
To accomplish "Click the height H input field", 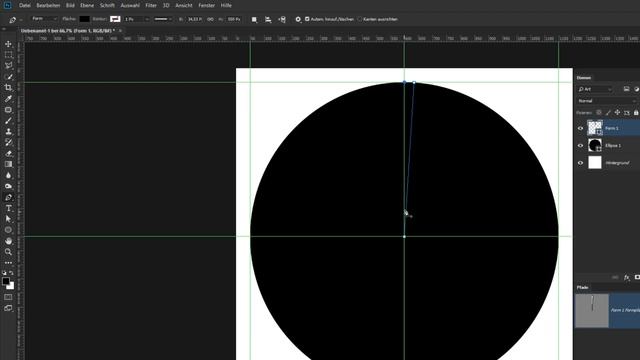I will [x=234, y=19].
